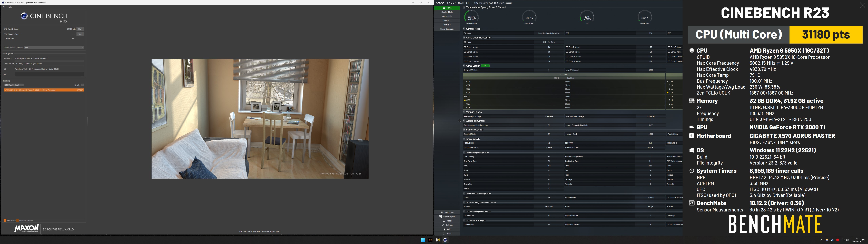Start the CPU (Single Core) test

80,34
